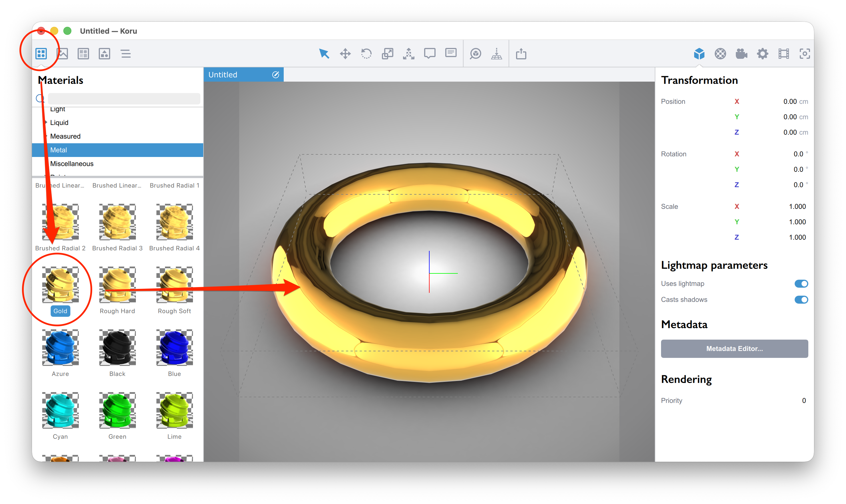Image resolution: width=846 pixels, height=504 pixels.
Task: Click the search magnifier in Materials
Action: 40,98
